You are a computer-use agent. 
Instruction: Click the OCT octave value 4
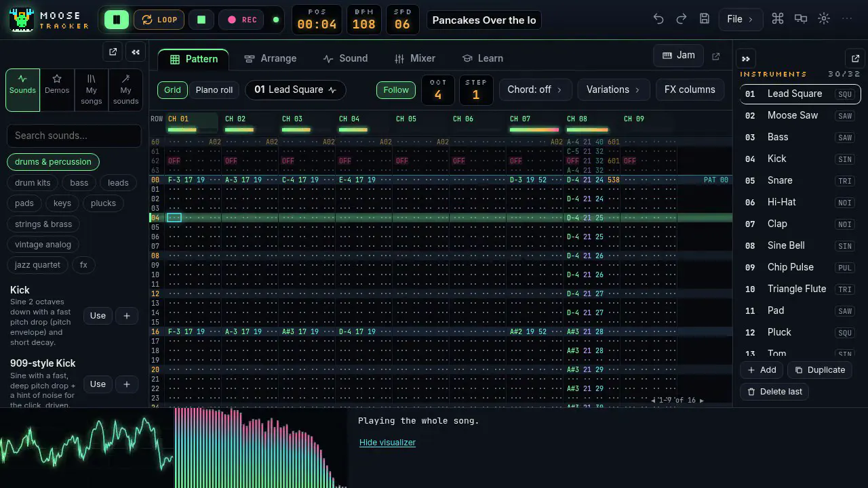click(x=438, y=90)
